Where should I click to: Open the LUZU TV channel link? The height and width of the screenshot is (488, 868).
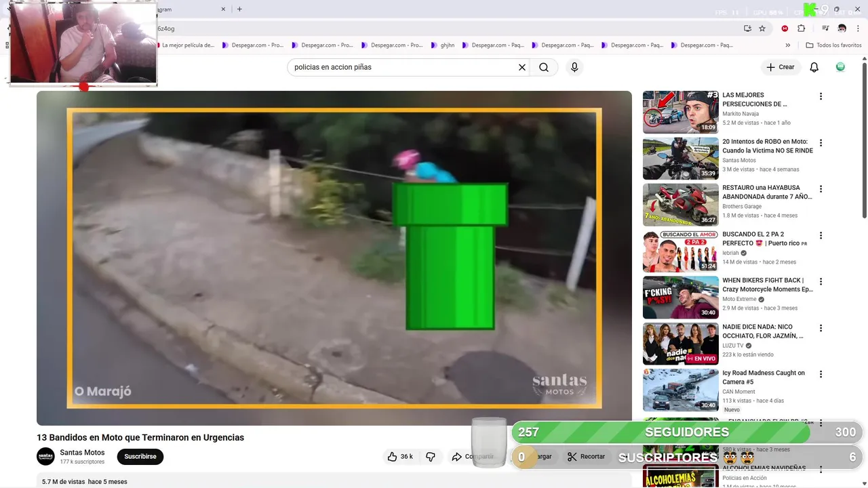(732, 346)
